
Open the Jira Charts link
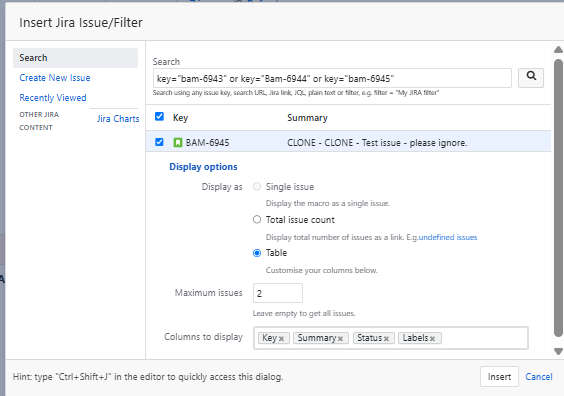tap(118, 119)
